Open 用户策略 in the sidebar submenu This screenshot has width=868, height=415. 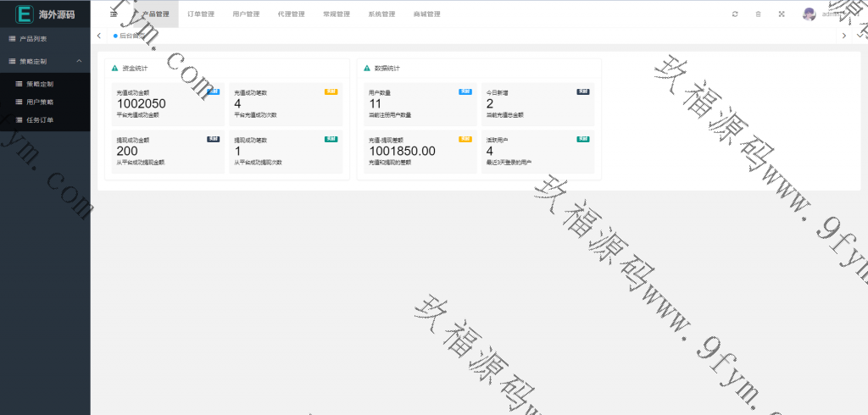pos(39,102)
